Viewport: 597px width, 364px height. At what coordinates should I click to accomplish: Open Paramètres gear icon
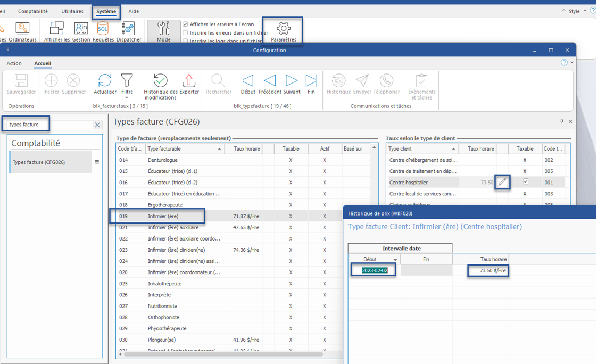coord(284,29)
